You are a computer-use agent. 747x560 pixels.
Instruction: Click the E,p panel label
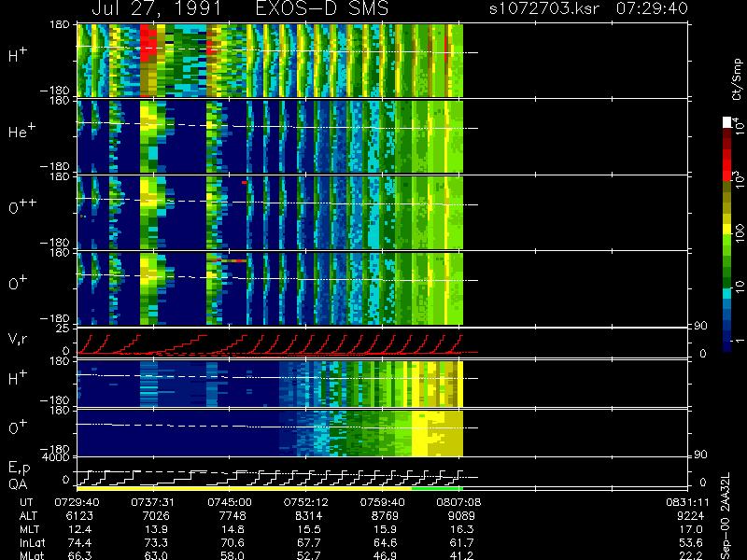(x=19, y=469)
